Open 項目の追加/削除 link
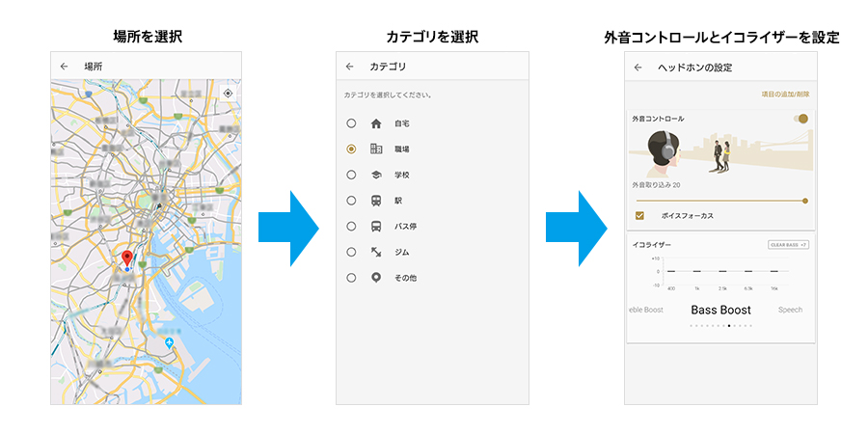 [785, 95]
